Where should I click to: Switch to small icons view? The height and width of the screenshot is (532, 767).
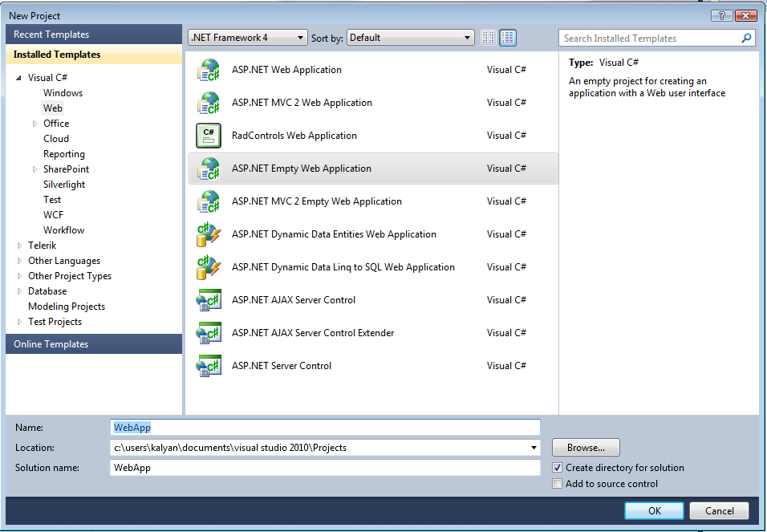(488, 38)
